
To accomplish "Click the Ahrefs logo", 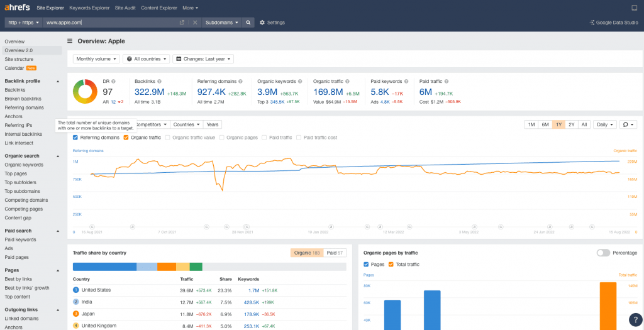I will (18, 8).
